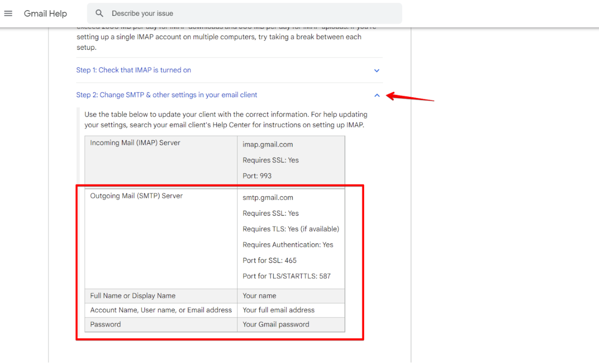This screenshot has width=599, height=364.
Task: Click the Port for SSL: 465 line
Action: click(x=269, y=260)
